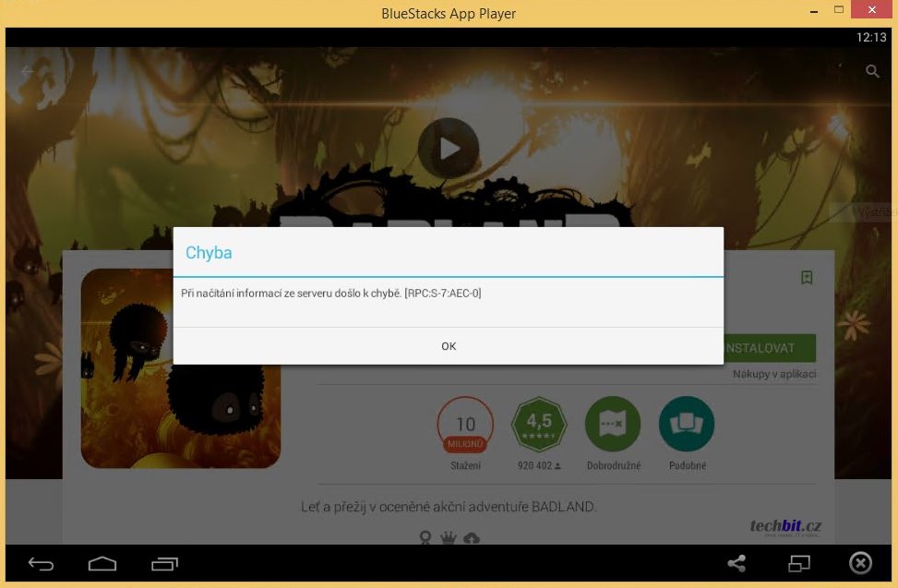Toggle BlueStacks full screen icon
The height and width of the screenshot is (588, 898).
pos(799,563)
